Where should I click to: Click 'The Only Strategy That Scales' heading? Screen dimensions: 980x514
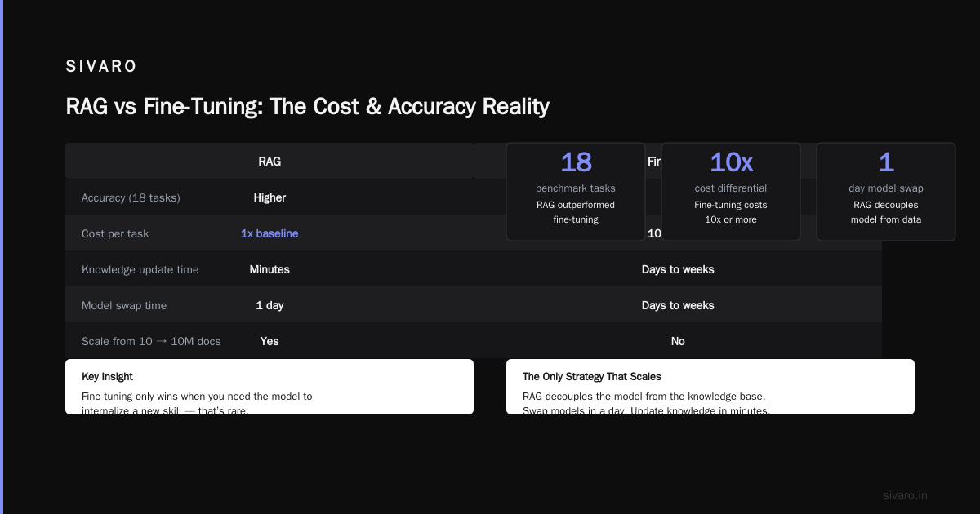pyautogui.click(x=592, y=377)
